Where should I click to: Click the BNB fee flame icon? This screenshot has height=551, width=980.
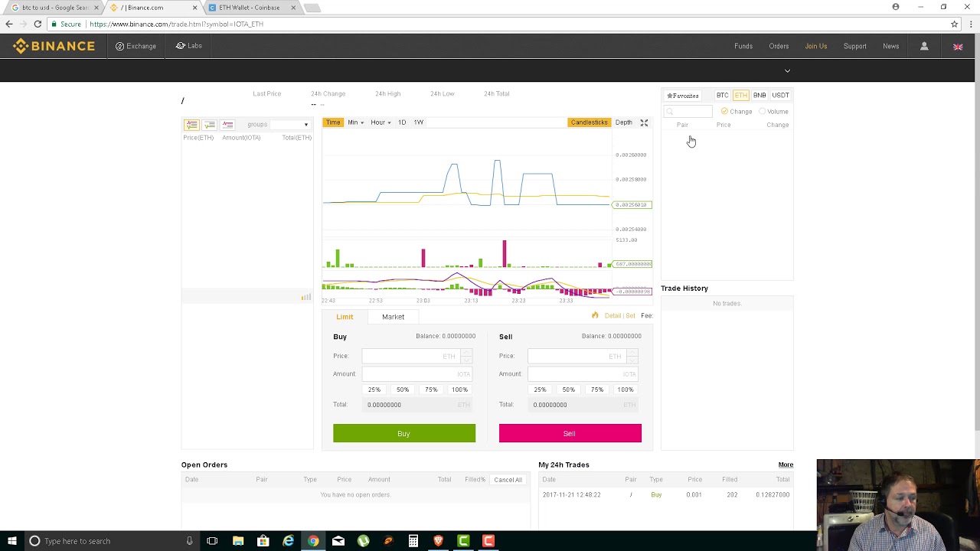[x=595, y=315]
